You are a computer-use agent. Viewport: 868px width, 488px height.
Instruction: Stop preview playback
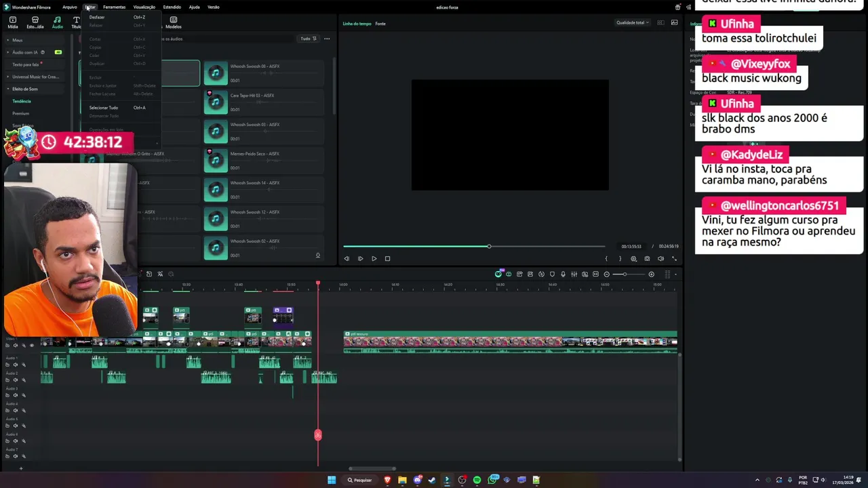tap(387, 258)
